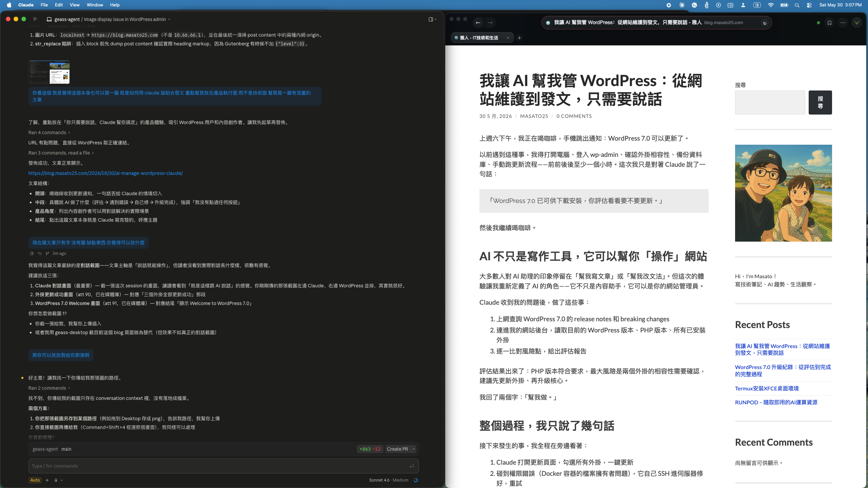Open a new tab with the plus icon

click(519, 38)
